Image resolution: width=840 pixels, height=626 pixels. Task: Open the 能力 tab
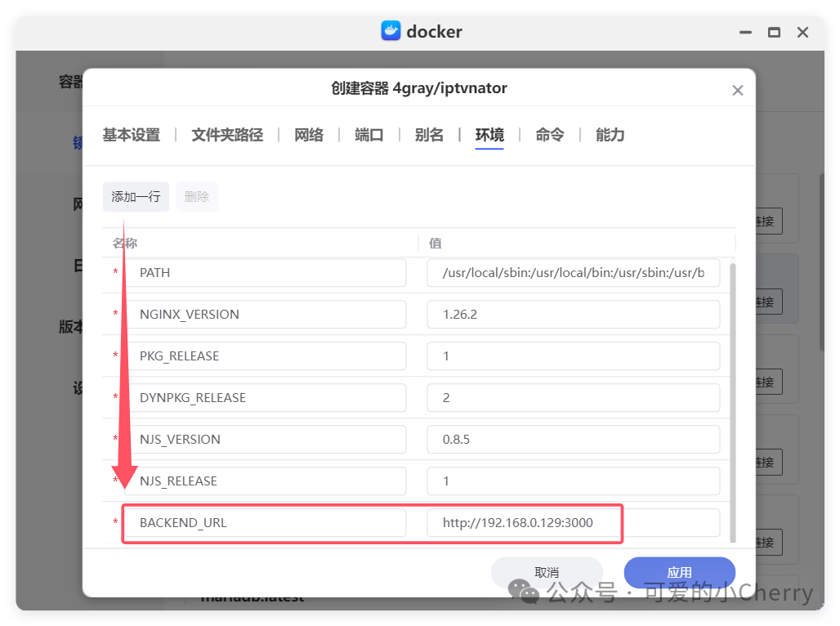[x=610, y=135]
